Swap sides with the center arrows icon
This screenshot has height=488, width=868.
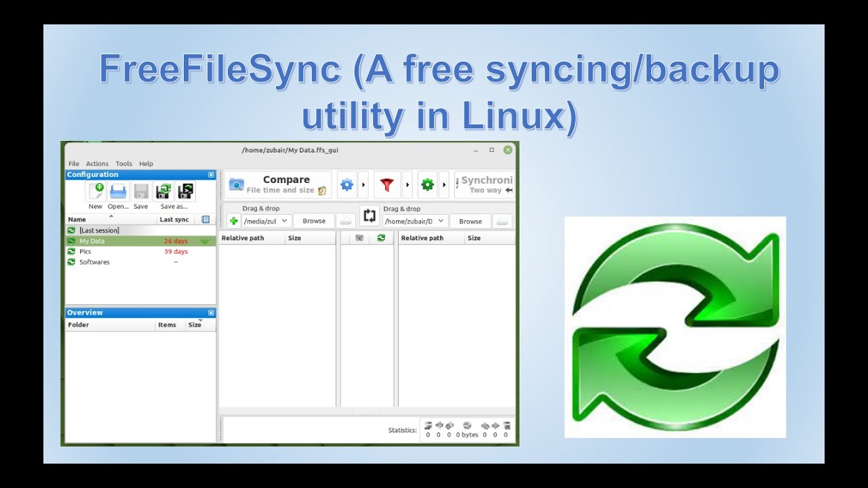coord(370,216)
